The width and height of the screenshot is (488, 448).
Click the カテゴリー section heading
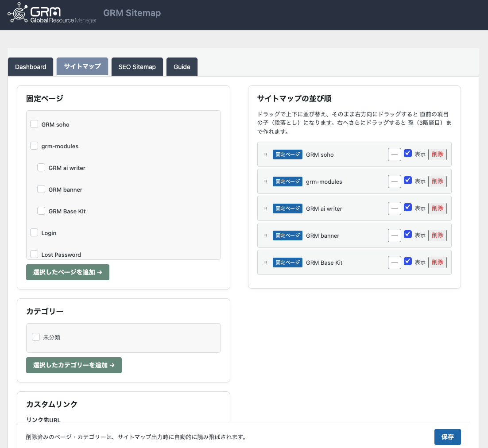[45, 311]
